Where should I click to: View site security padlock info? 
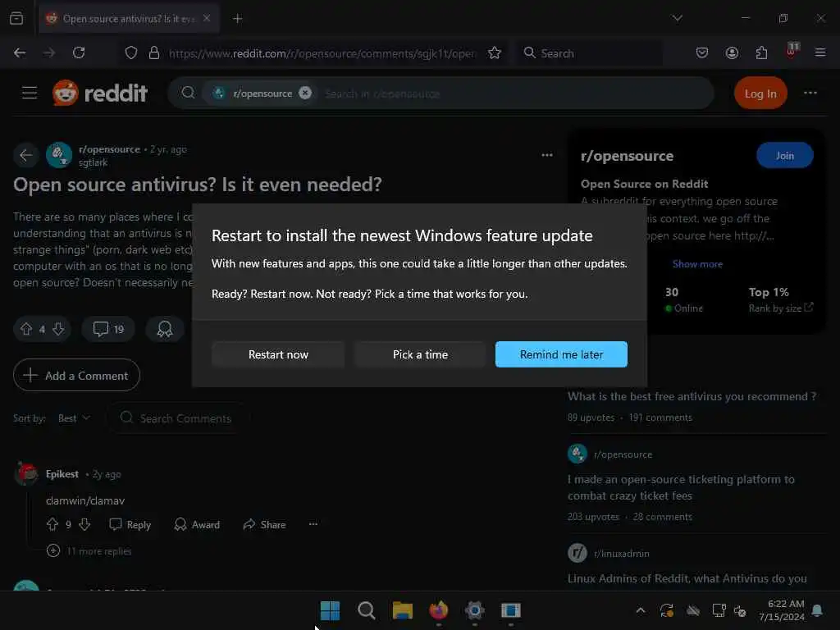154,52
